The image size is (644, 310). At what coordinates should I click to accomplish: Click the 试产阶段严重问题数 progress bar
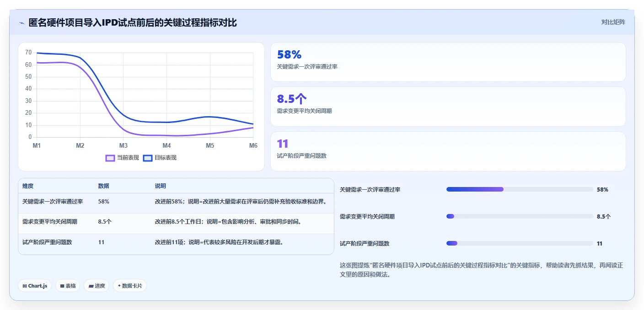[520, 243]
